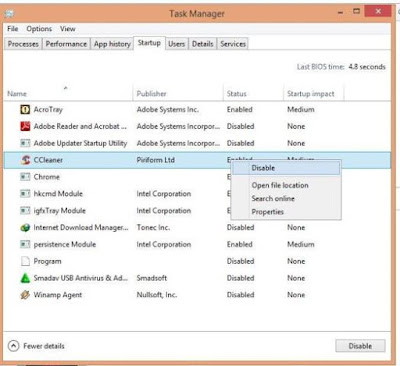
Task: Choose Search online in context menu
Action: [286, 199]
